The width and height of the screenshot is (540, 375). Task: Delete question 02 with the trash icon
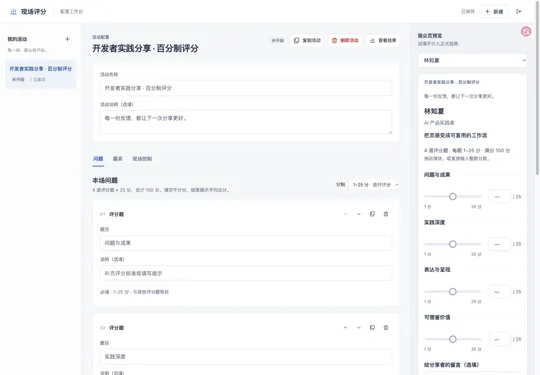pos(386,327)
